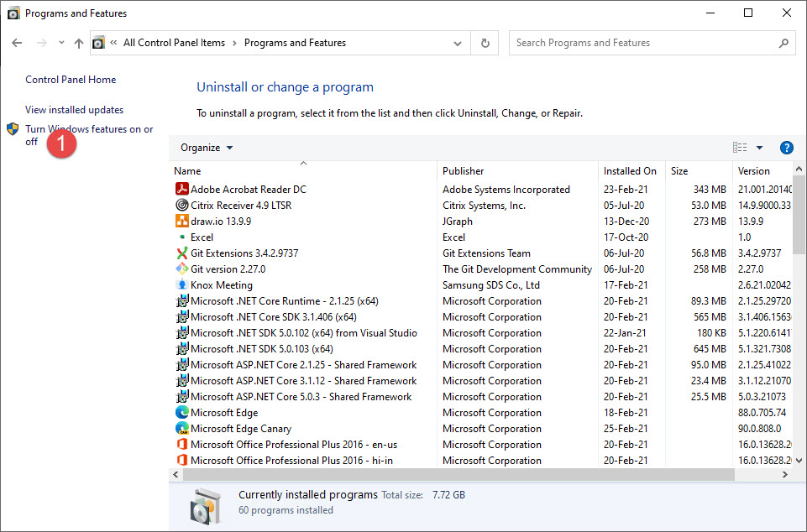Click the Git version 2.27.0 icon
The image size is (807, 532).
tap(181, 269)
